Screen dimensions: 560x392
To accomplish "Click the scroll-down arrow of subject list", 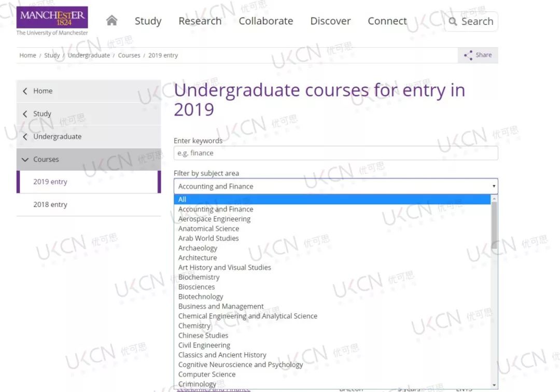I will point(494,385).
